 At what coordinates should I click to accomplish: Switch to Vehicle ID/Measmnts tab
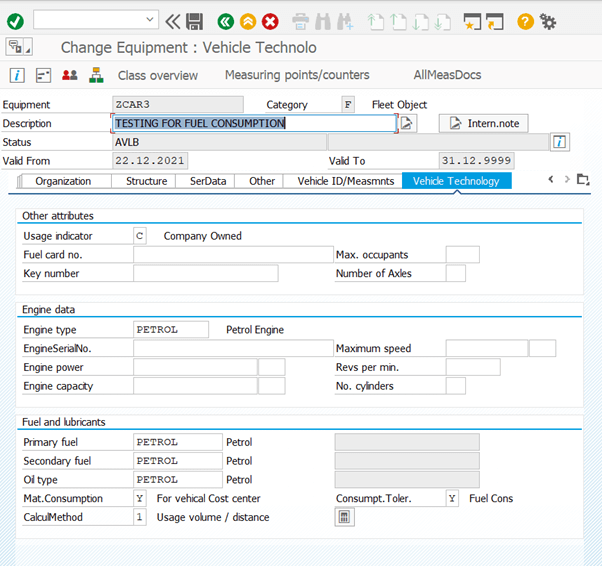click(x=346, y=181)
